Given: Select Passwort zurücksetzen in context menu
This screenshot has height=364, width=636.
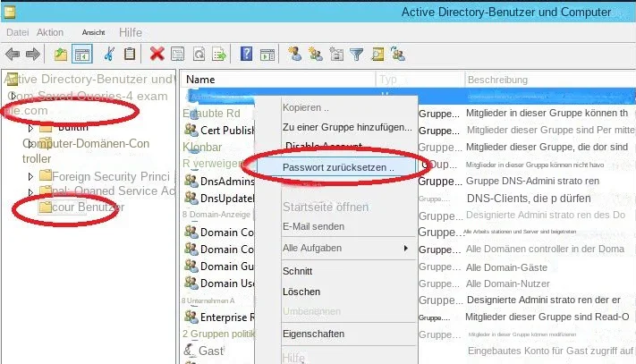Looking at the screenshot, I should click(338, 167).
